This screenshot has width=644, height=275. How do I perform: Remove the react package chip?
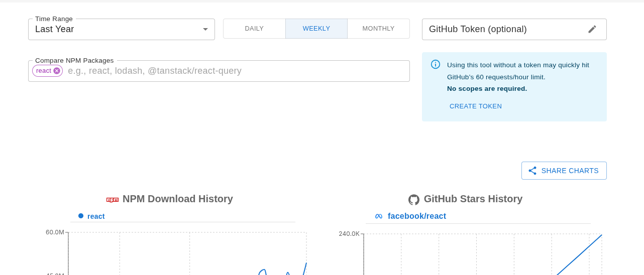(57, 71)
